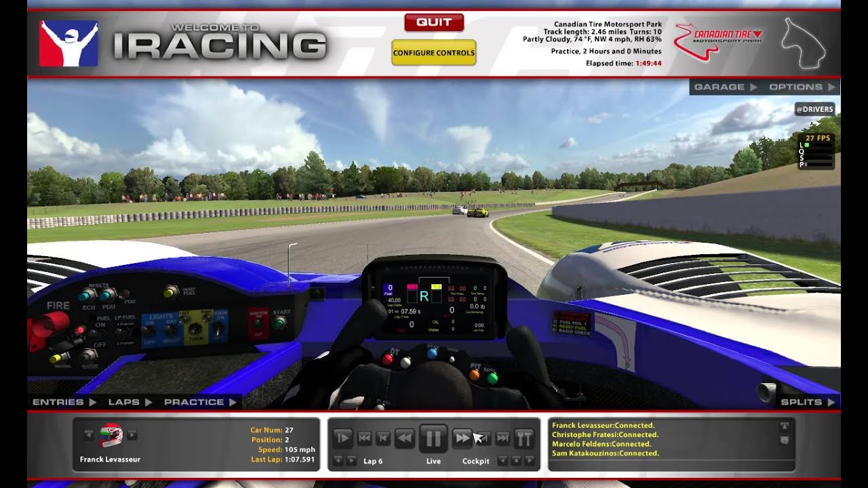This screenshot has width=868, height=488.
Task: Click the Live replay status label
Action: (x=433, y=461)
